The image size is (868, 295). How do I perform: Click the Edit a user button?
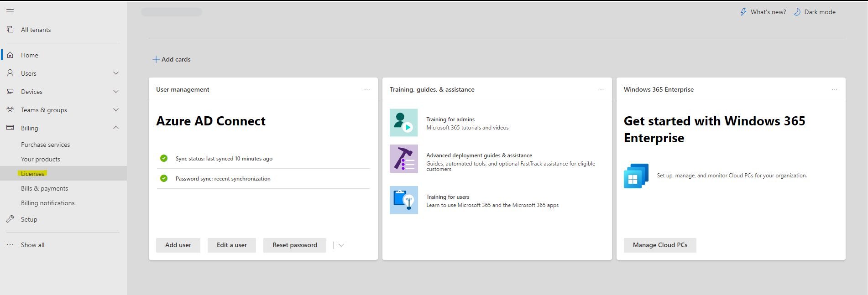232,245
